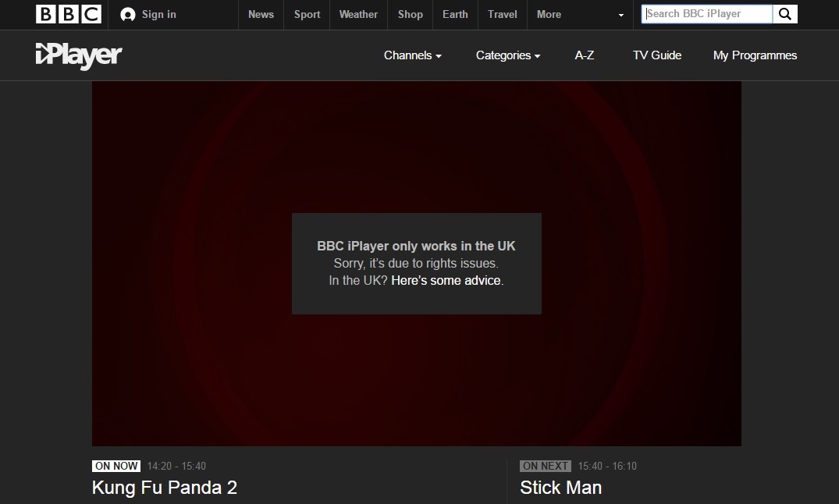Open My Programmes
The height and width of the screenshot is (504, 839).
click(755, 55)
